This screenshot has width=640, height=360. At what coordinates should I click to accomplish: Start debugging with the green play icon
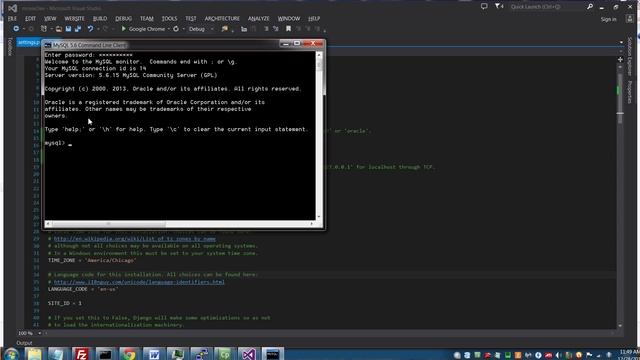(124, 29)
